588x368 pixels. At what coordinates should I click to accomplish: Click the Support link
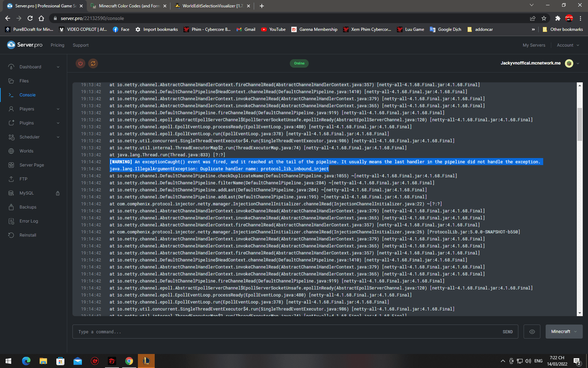(80, 45)
